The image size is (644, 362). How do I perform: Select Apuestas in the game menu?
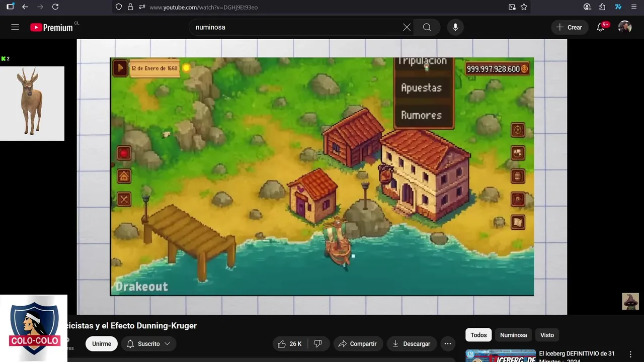coord(421,88)
